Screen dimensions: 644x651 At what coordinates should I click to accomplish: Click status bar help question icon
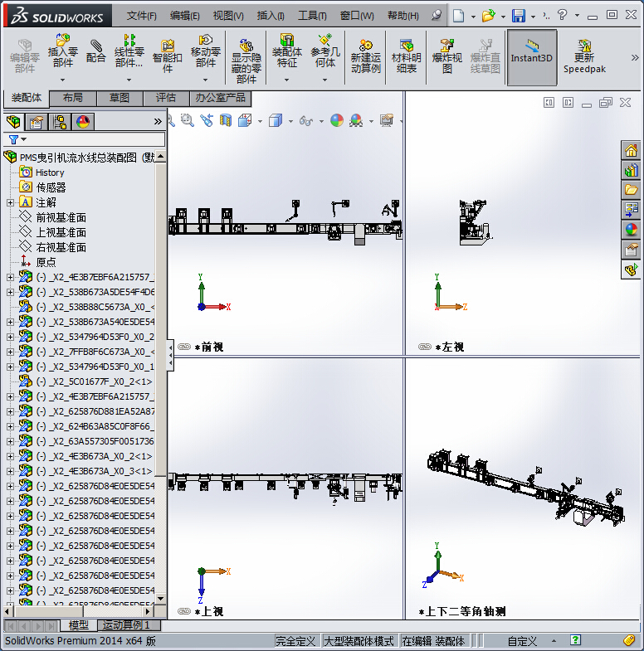click(575, 640)
